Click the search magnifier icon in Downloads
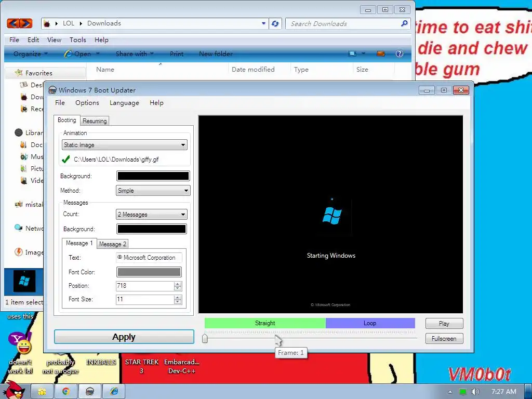Viewport: 532px width, 399px height. pyautogui.click(x=404, y=23)
